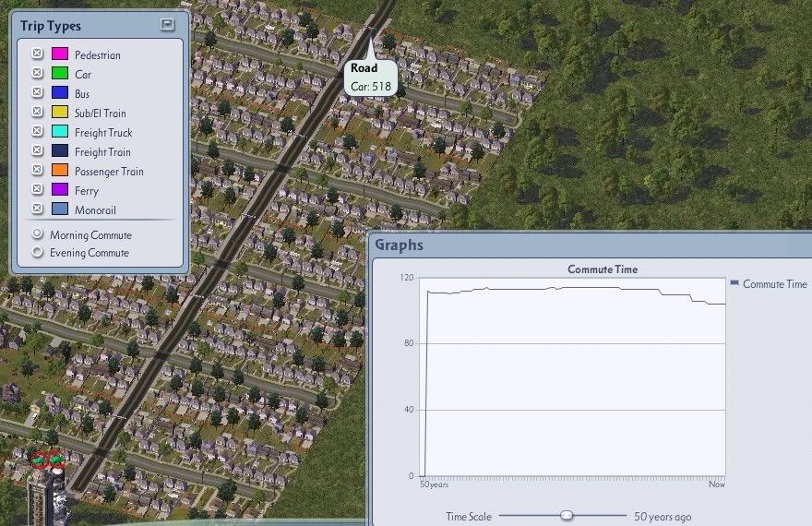Select the Morning Commute radio button
Viewport: 812px width, 526px height.
point(37,234)
